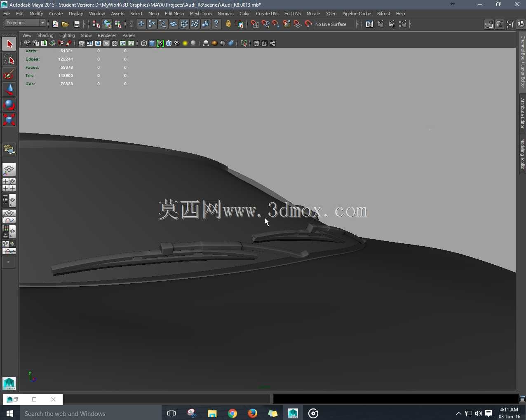Open the Modeling Toolkit side tab

522,154
